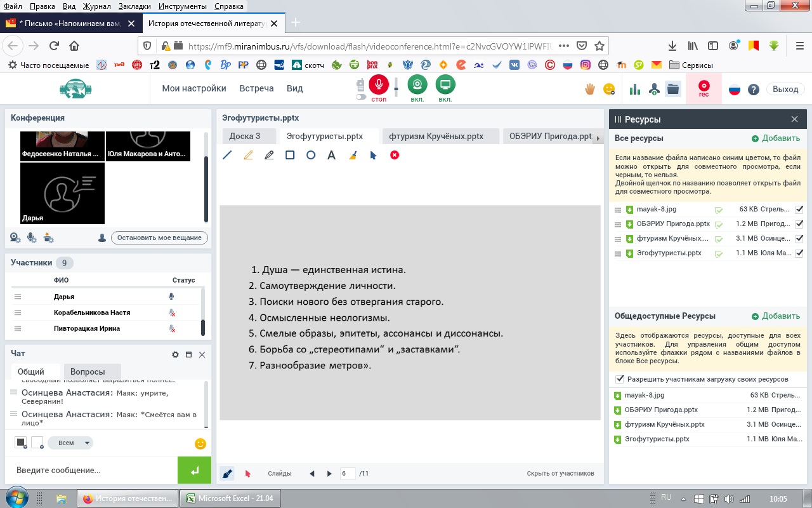812x508 pixels.
Task: Click the slide number input field
Action: (348, 473)
